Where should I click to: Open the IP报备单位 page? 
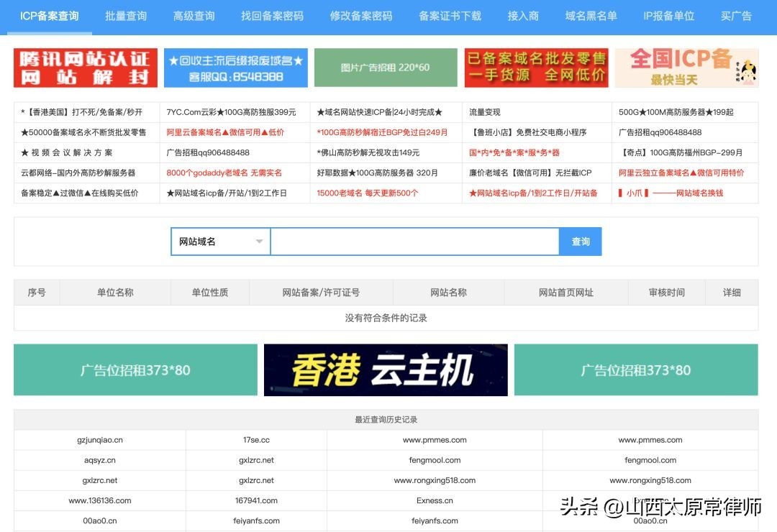(x=670, y=16)
